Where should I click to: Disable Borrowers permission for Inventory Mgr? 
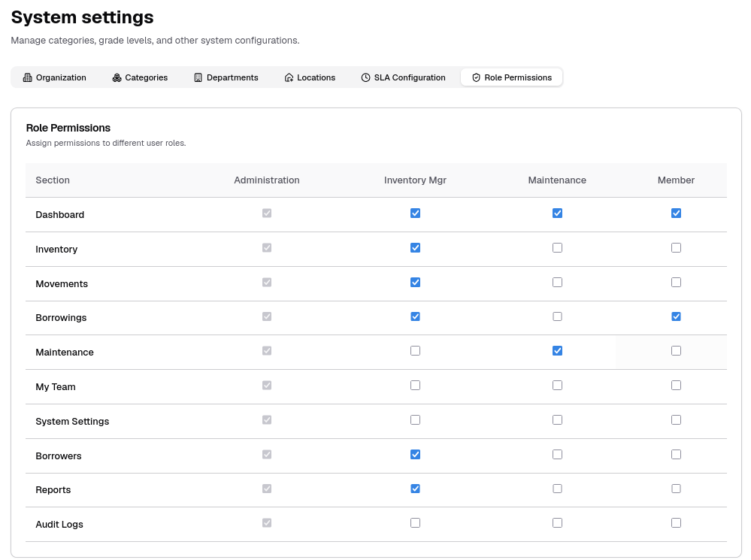(x=415, y=454)
